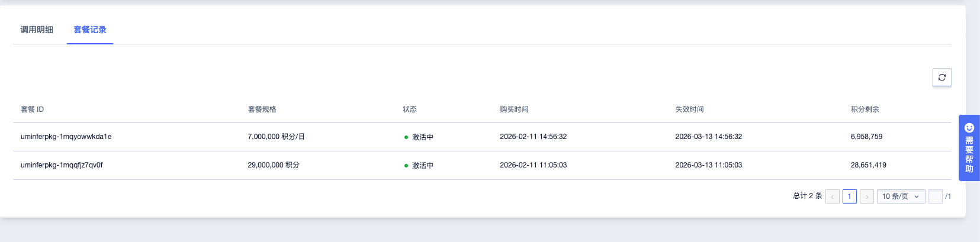
Task: Click the next page arrow
Action: click(x=867, y=196)
